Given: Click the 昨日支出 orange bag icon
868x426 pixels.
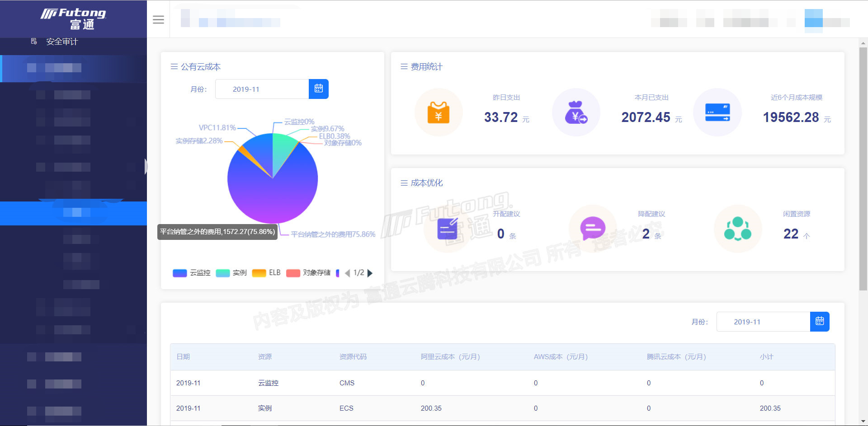Looking at the screenshot, I should pos(439,112).
